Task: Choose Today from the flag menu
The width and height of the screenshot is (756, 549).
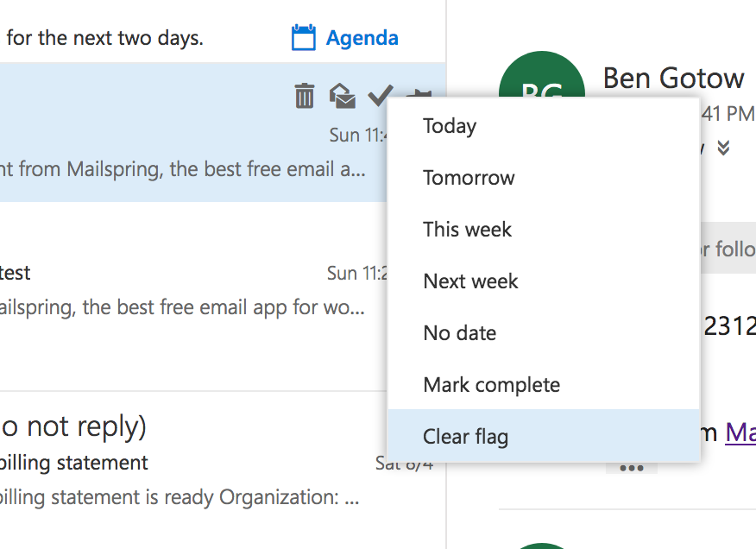Action: pos(450,126)
